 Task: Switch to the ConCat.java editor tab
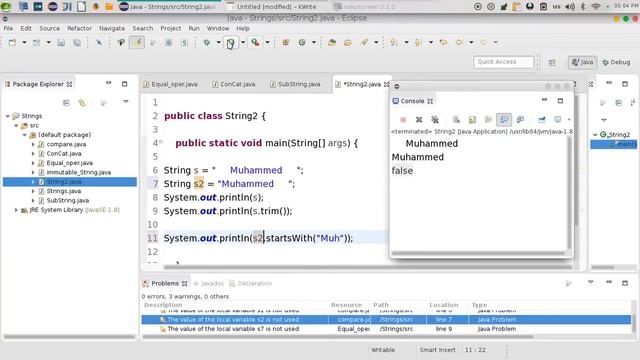(x=234, y=84)
